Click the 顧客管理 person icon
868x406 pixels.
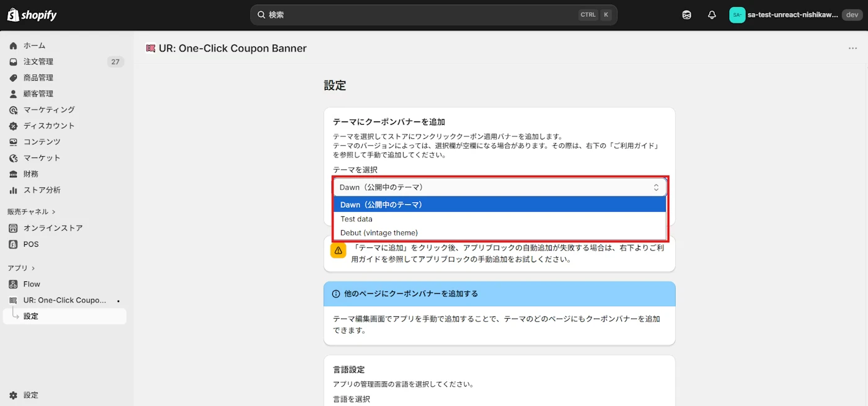tap(13, 94)
